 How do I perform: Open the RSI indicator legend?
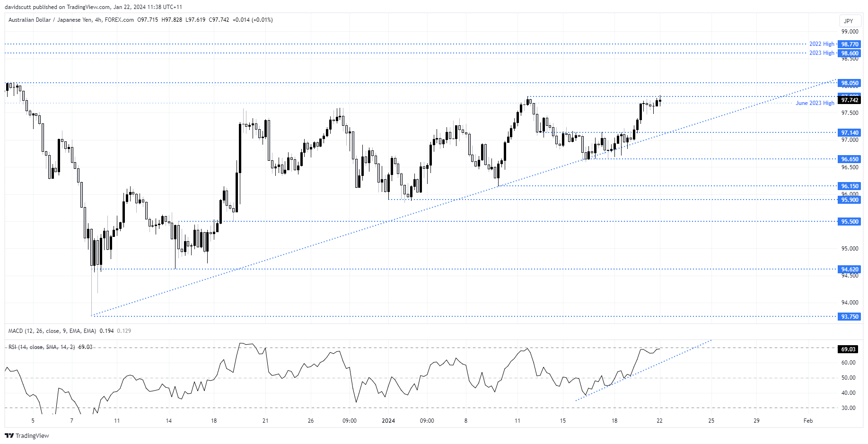42,347
